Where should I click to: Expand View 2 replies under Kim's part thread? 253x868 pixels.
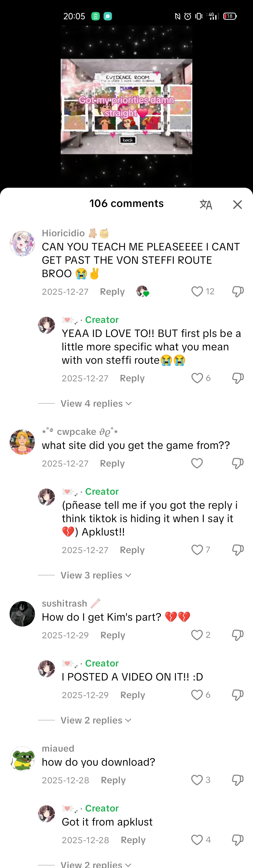tap(96, 720)
